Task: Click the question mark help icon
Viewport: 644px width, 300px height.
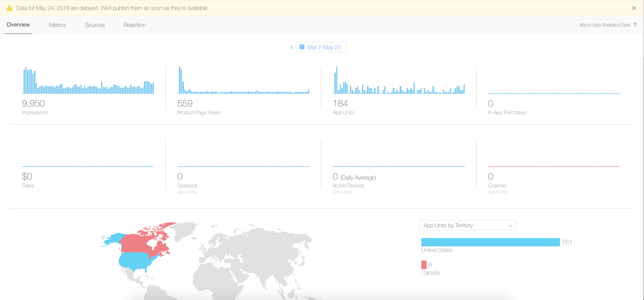Action: (x=635, y=24)
